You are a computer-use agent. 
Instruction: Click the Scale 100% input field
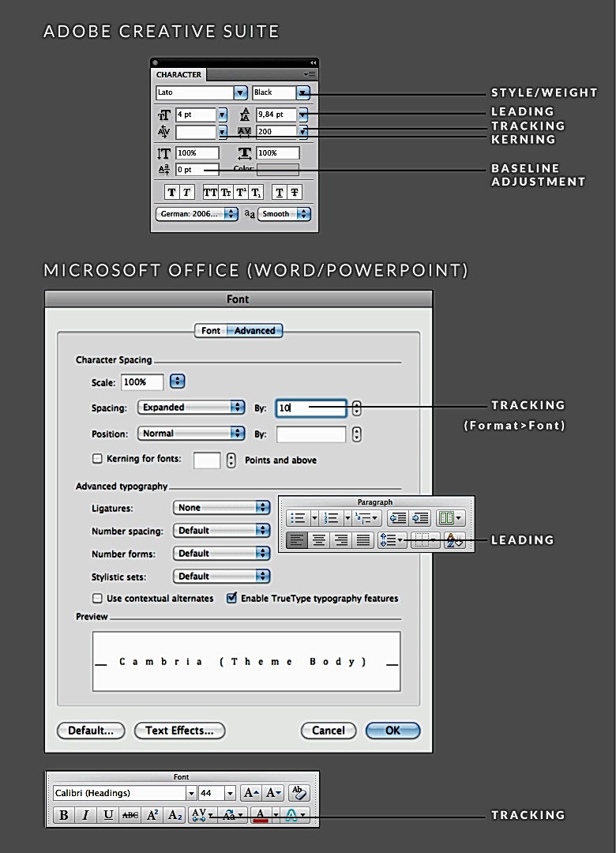click(x=142, y=382)
